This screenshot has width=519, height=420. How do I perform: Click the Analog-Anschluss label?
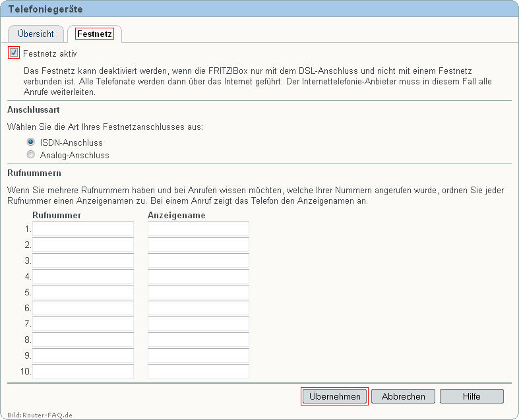point(75,155)
